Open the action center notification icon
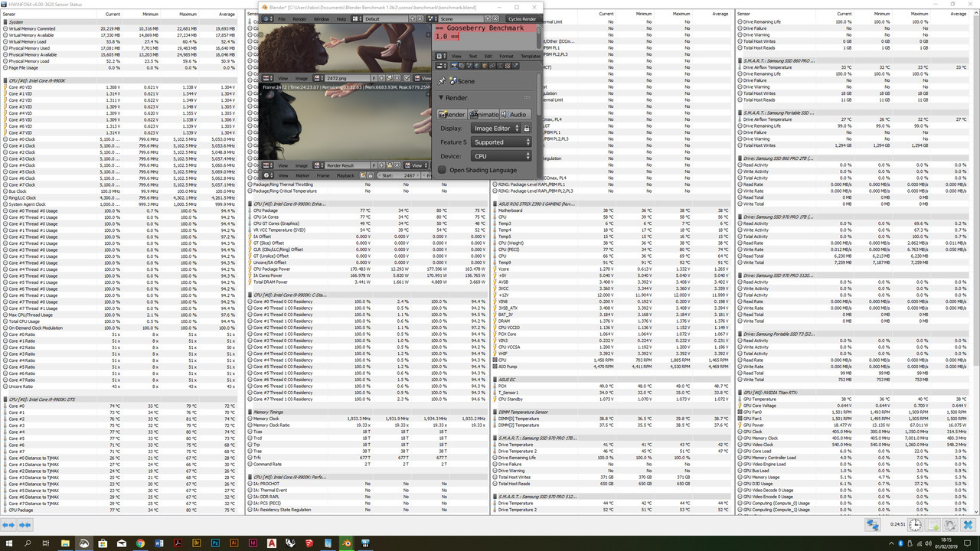Image resolution: width=980 pixels, height=551 pixels. tap(967, 543)
